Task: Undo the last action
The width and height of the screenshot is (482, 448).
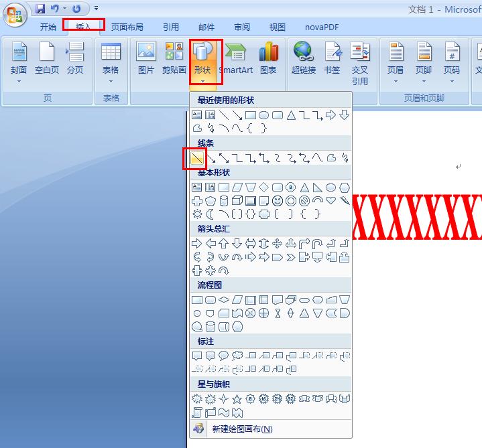Action: (55, 9)
